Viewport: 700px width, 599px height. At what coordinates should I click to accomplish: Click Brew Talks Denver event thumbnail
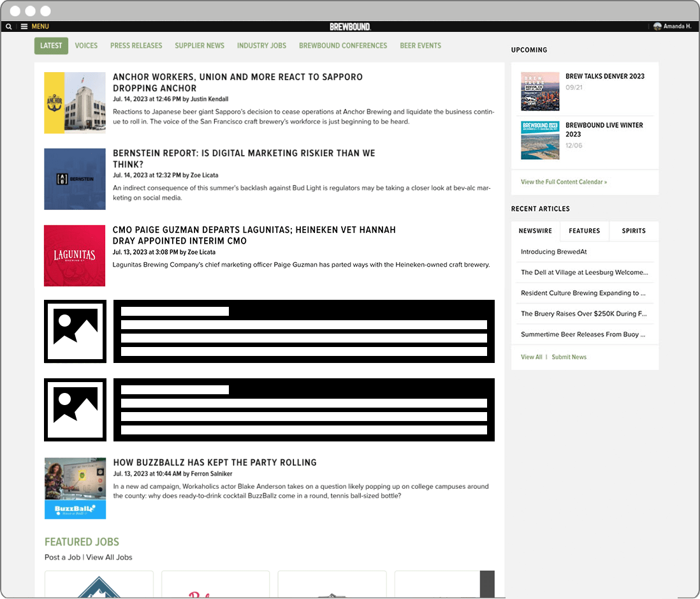(540, 92)
